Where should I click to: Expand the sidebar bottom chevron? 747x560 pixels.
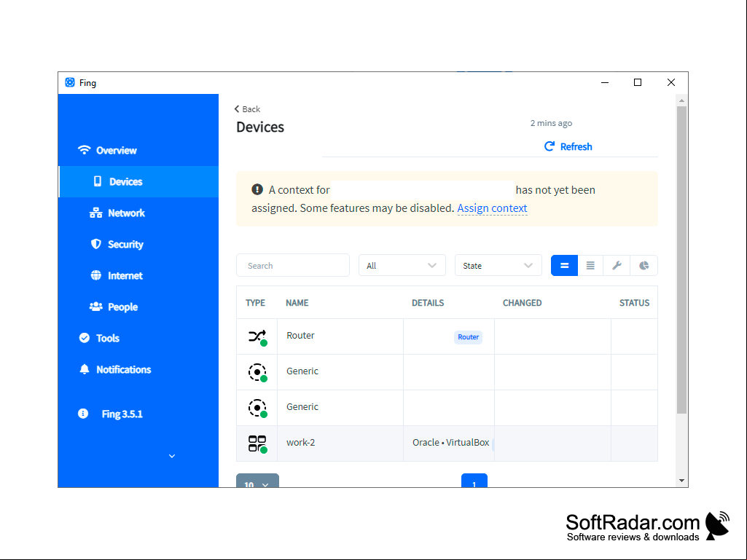[x=172, y=456]
